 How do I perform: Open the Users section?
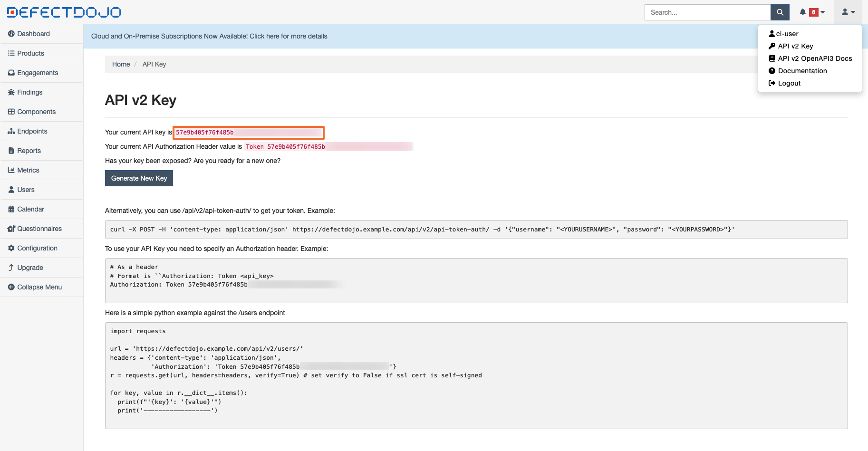pos(25,190)
